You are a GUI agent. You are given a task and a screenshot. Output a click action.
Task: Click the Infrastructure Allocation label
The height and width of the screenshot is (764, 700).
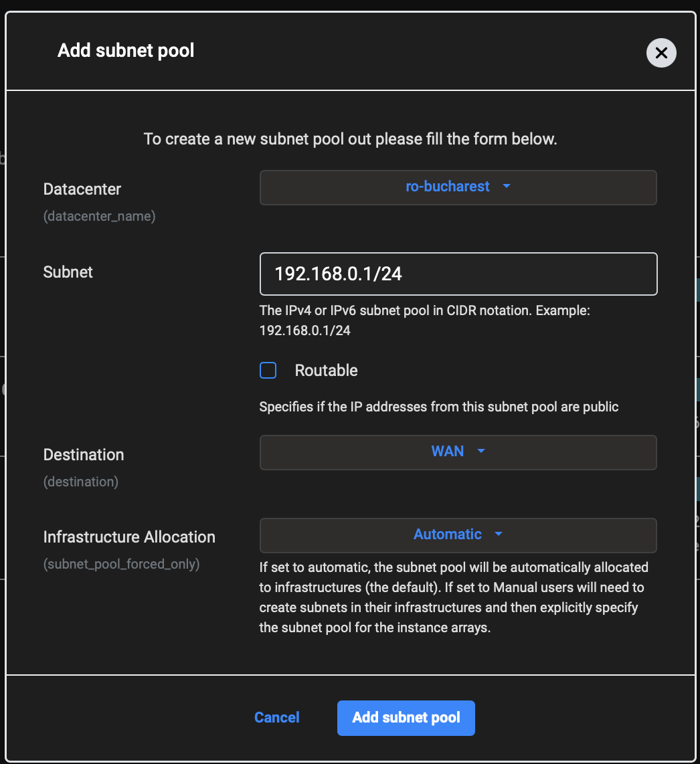(129, 537)
